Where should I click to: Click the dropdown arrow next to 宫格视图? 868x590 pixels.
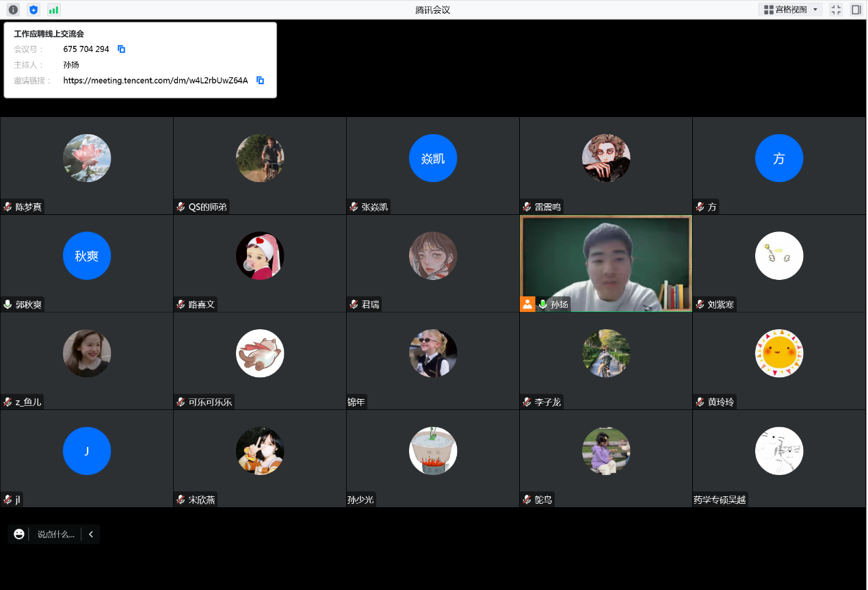815,10
